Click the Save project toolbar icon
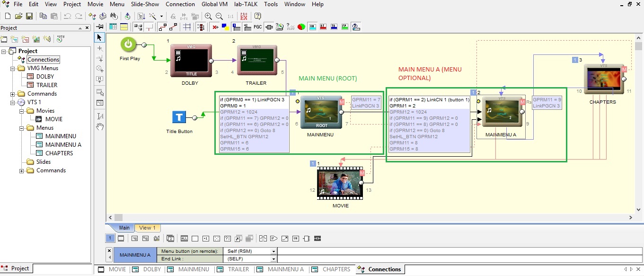 [x=29, y=16]
